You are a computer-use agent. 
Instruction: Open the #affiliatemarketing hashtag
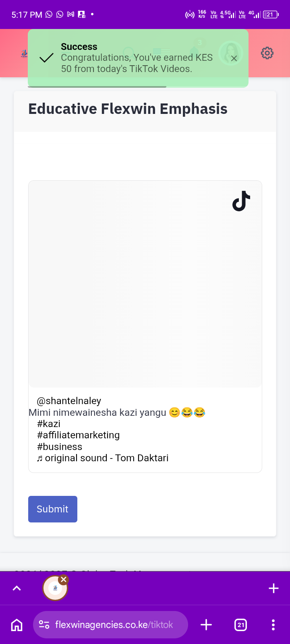78,435
